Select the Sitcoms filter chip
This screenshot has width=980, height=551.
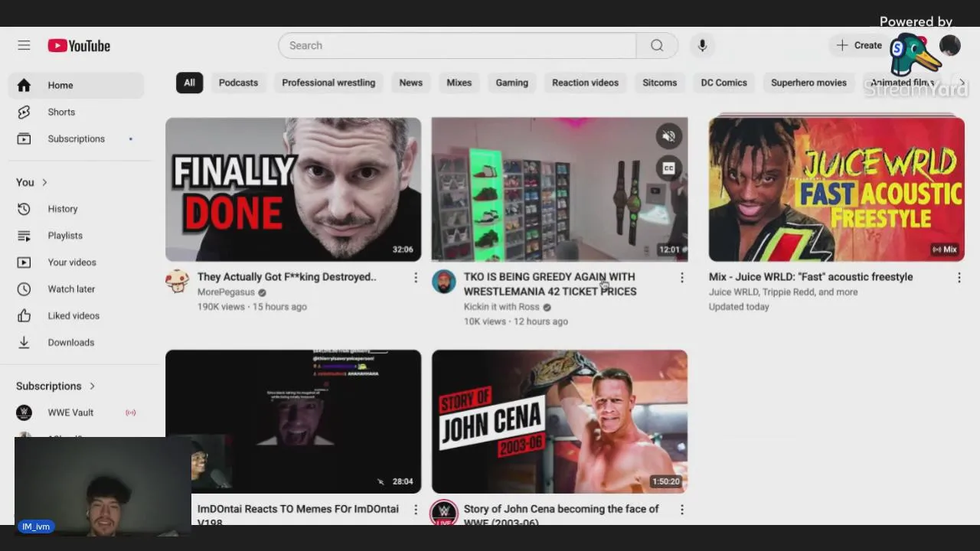coord(659,83)
